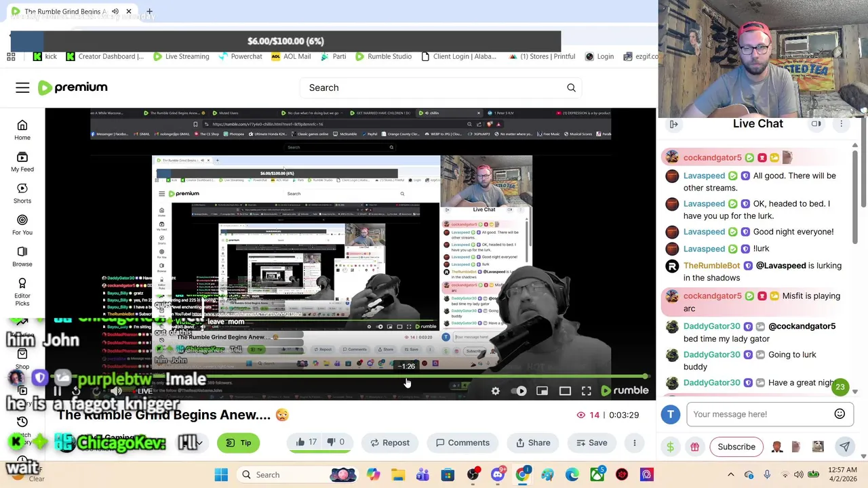Viewport: 868px width, 488px height.
Task: Click the dollar Rant icon in chat
Action: pos(671,447)
